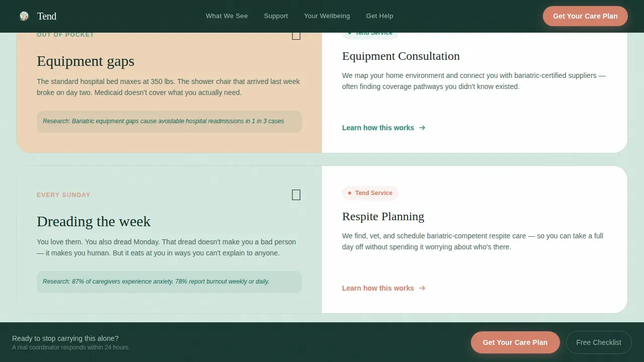The image size is (644, 362).
Task: Click the Equipment Consultation heading
Action: point(401,56)
